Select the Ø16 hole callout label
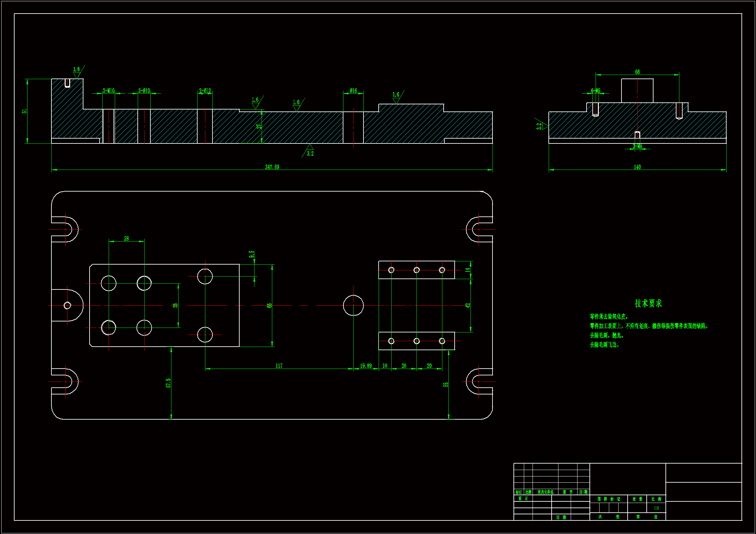756x534 pixels. [x=353, y=91]
